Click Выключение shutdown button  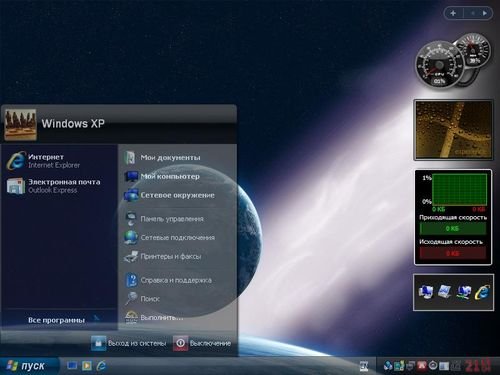point(202,343)
